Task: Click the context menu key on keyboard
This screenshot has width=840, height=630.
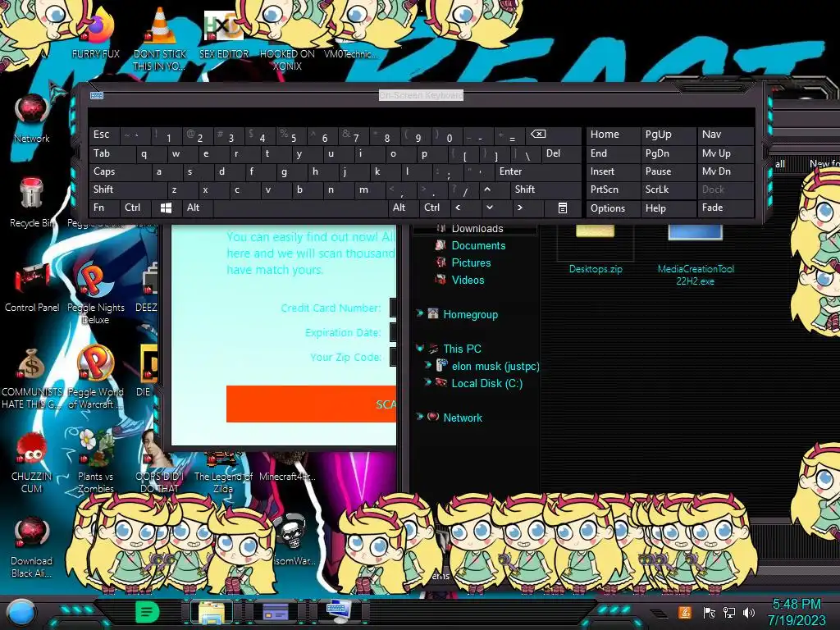Action: click(x=563, y=208)
